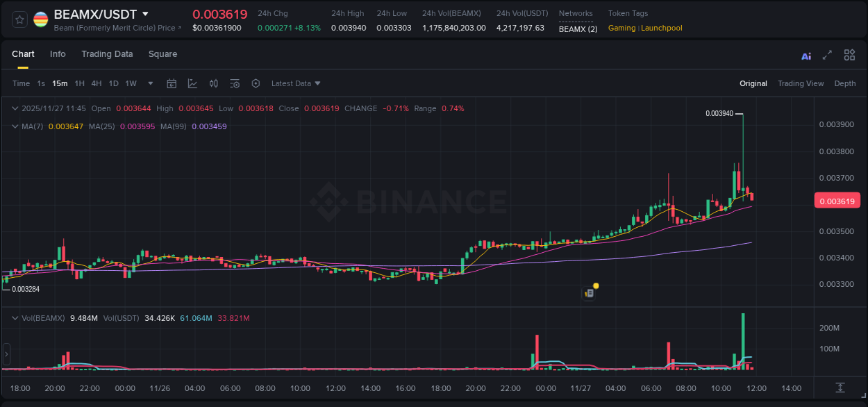This screenshot has height=407, width=868.
Task: Open the Info tab
Action: (x=58, y=54)
